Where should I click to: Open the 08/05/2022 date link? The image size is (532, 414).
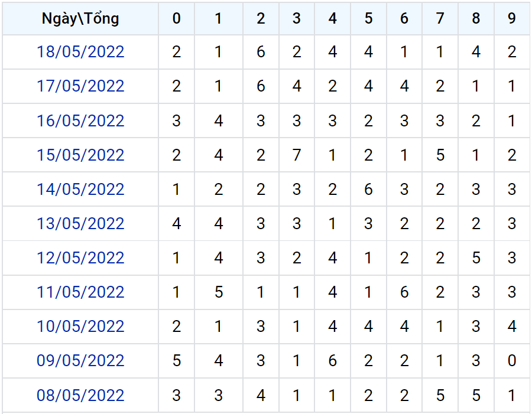(x=80, y=395)
